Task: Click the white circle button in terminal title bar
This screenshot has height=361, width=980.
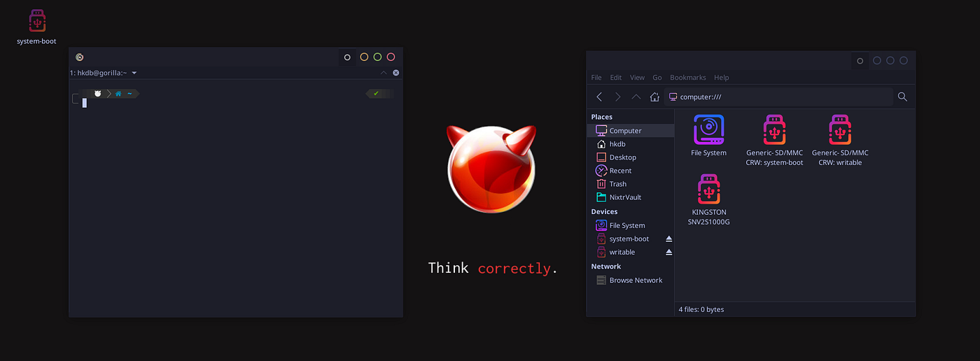Action: 347,57
